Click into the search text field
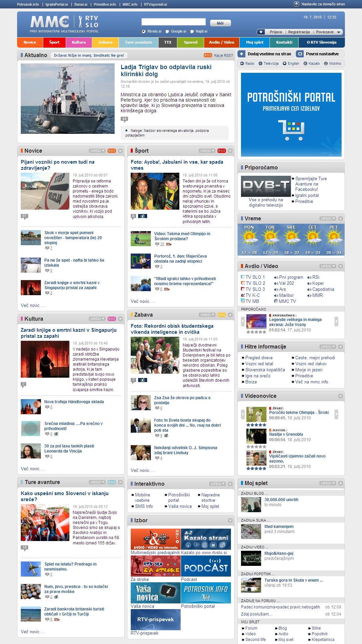Viewport: 362px width, 644px height. (173, 22)
